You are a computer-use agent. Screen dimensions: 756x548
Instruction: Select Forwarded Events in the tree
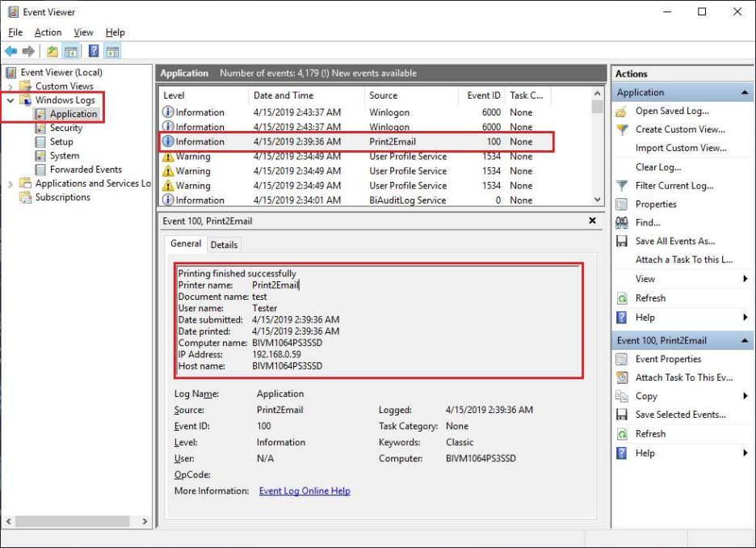(x=86, y=170)
